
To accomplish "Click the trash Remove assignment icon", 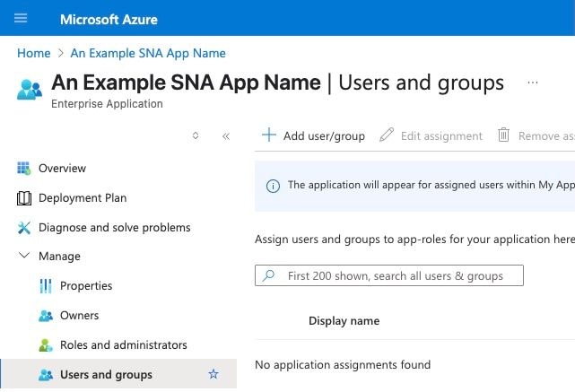I will point(503,135).
